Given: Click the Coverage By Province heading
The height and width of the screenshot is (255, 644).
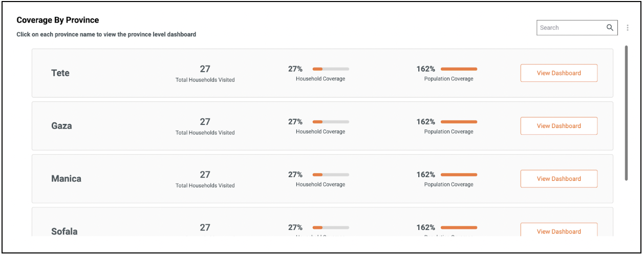Looking at the screenshot, I should tap(58, 20).
